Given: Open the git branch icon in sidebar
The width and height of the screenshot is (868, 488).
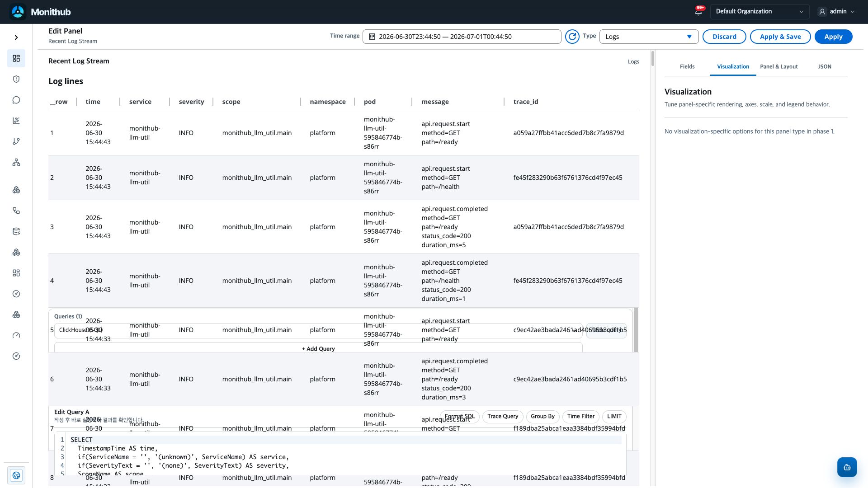Looking at the screenshot, I should click(x=16, y=141).
